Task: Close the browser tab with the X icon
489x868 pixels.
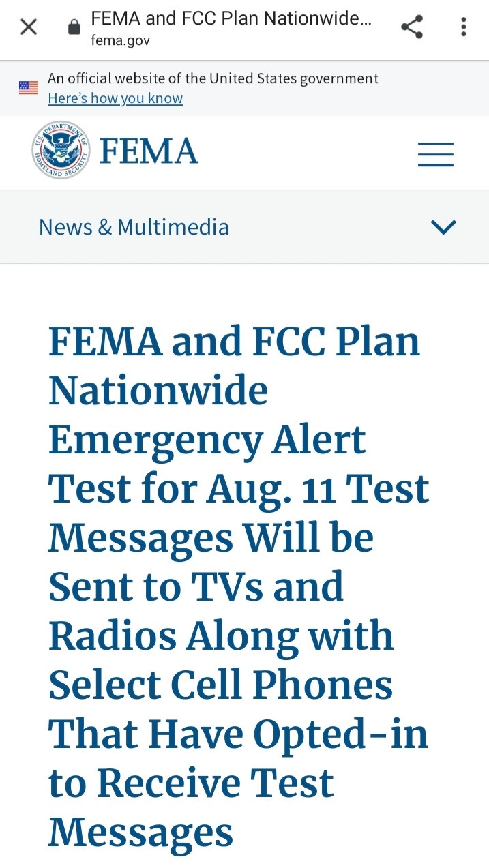Action: (28, 27)
